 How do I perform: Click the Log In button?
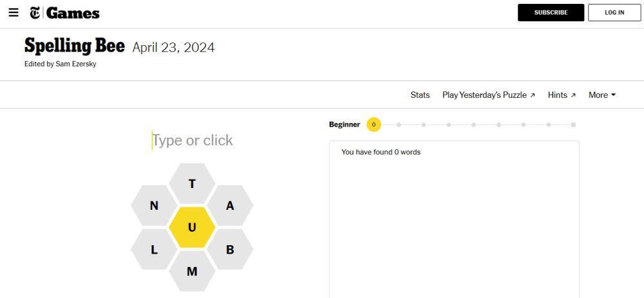click(614, 13)
